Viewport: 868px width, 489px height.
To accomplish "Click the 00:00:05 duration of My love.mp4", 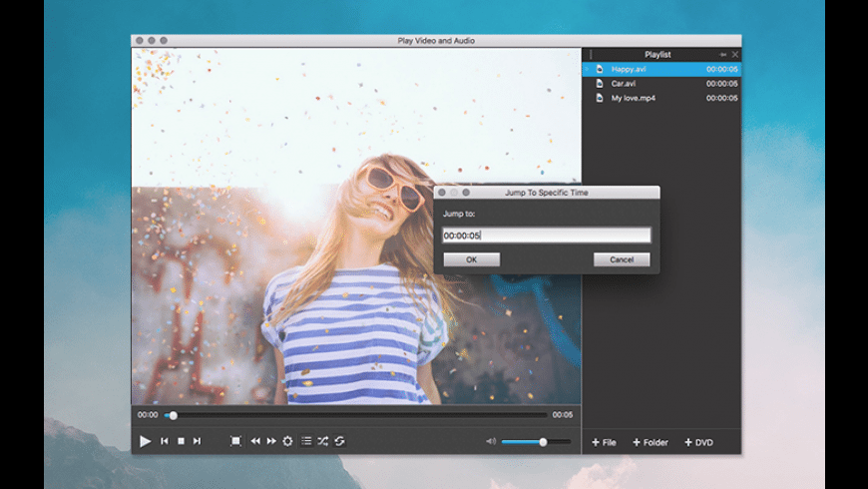I will [722, 98].
